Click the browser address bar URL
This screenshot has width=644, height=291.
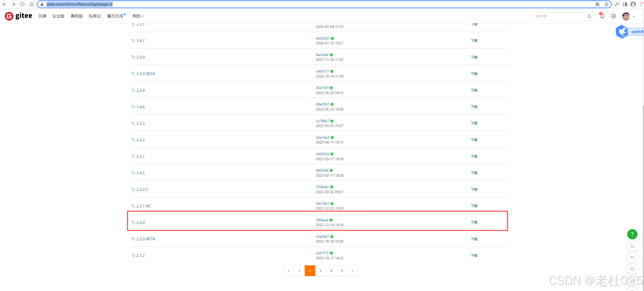point(79,4)
